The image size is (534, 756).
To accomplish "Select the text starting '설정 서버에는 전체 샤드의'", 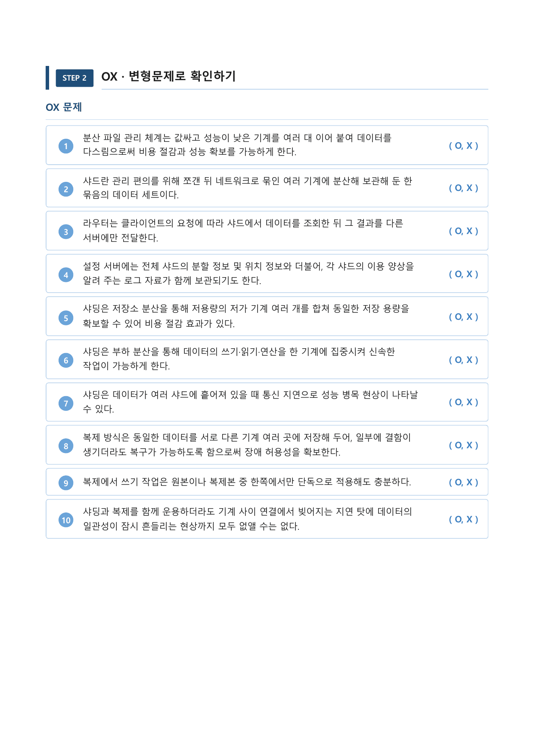I will tap(248, 273).
